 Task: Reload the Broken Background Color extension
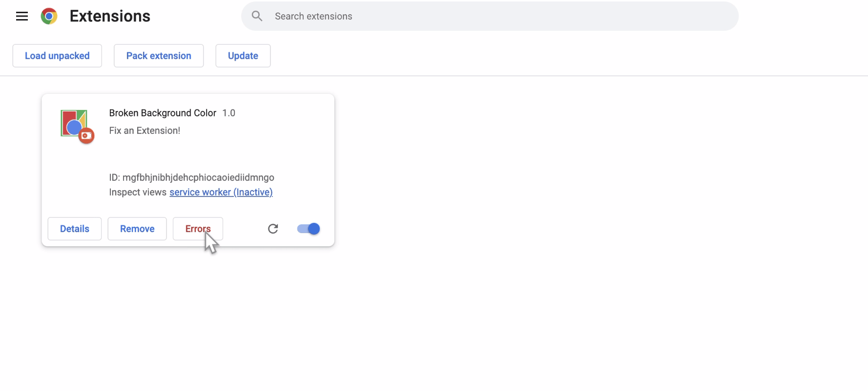(x=273, y=229)
